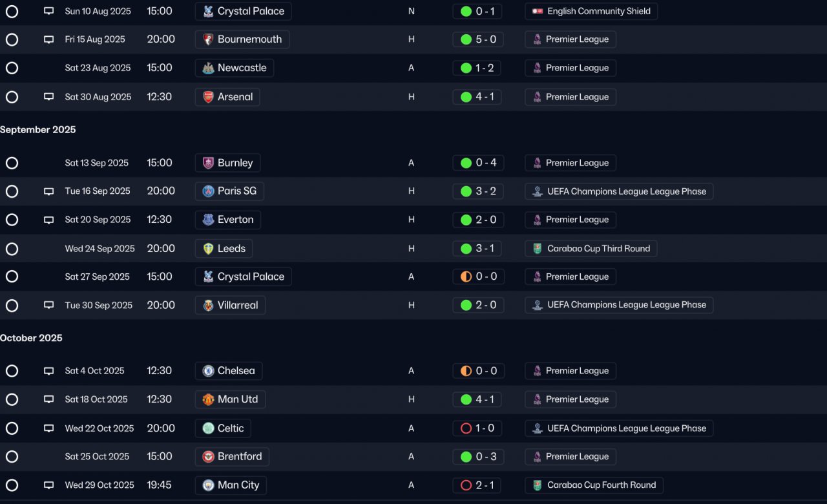Select the radio circle for the Arsenal fixture
Image resolution: width=827 pixels, height=504 pixels.
12,97
